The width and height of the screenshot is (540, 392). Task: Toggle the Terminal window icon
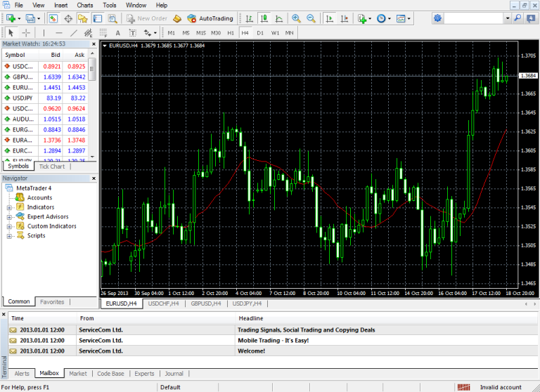(x=98, y=18)
